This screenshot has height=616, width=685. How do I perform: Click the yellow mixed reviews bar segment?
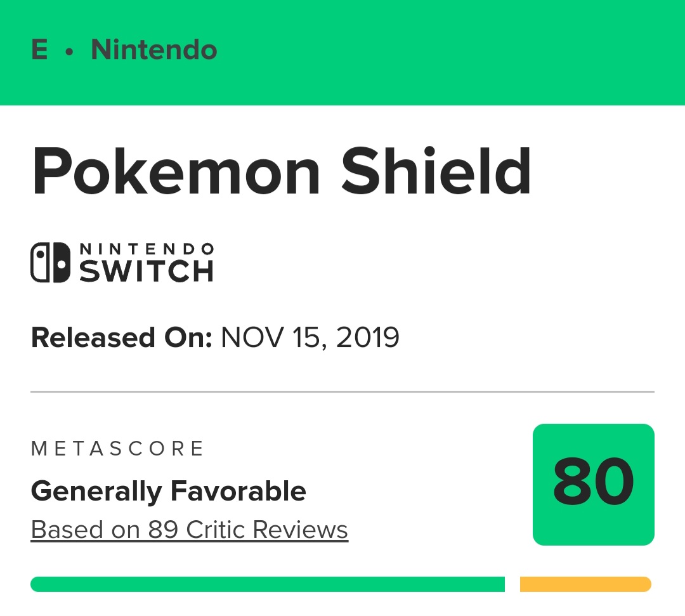(x=585, y=584)
